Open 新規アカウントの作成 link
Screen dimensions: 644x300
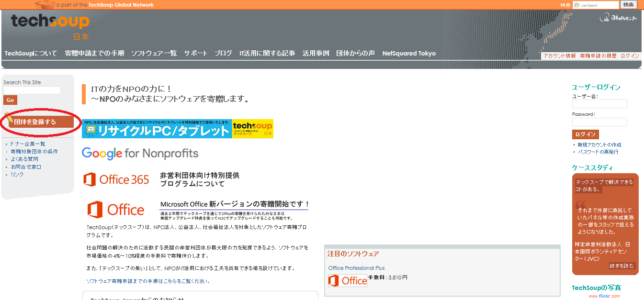tap(599, 145)
